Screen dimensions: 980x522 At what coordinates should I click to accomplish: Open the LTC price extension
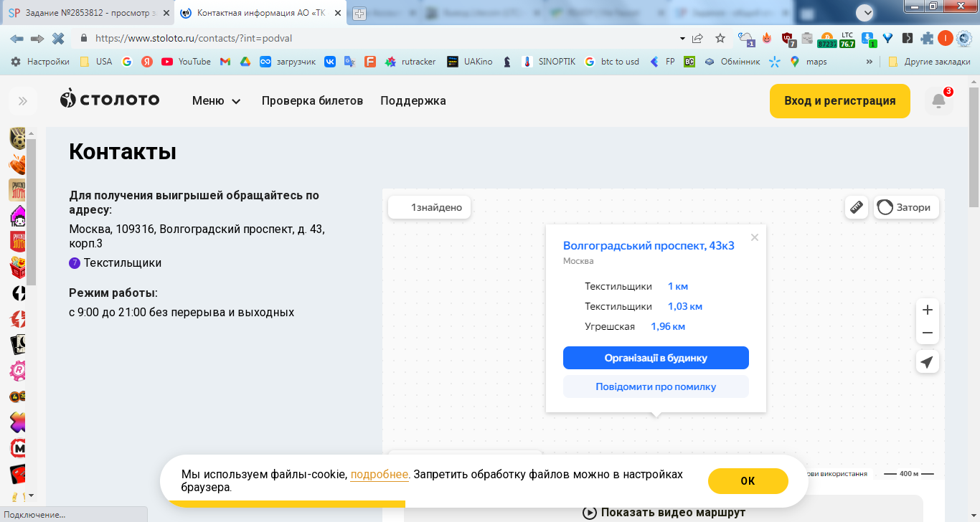coord(847,39)
